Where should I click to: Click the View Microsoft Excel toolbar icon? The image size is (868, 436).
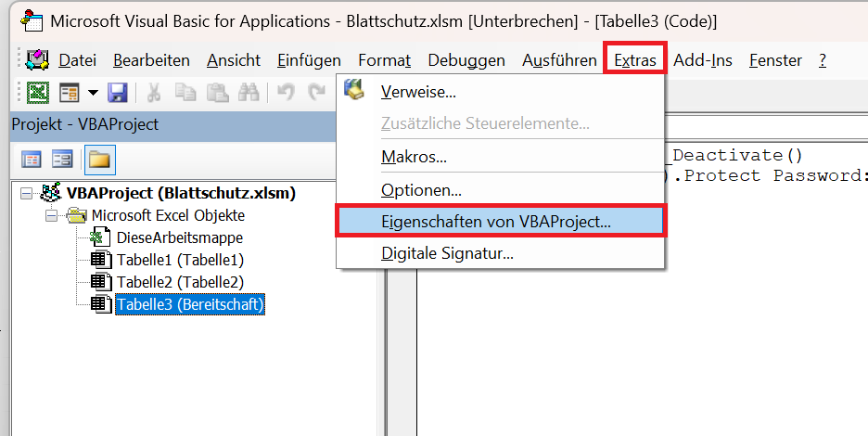tap(38, 93)
